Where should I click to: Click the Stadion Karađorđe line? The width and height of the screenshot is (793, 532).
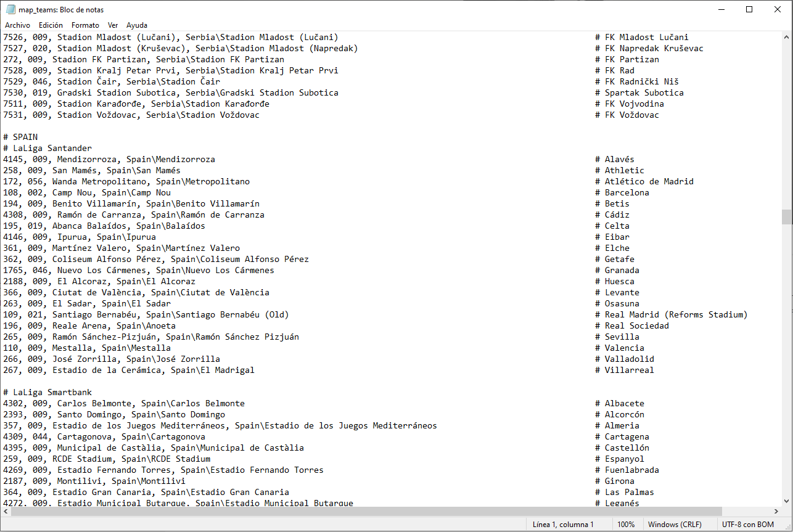(x=136, y=104)
